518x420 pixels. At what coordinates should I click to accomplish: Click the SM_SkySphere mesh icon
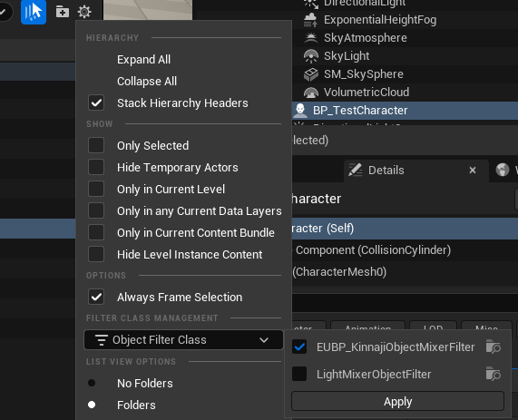(310, 74)
